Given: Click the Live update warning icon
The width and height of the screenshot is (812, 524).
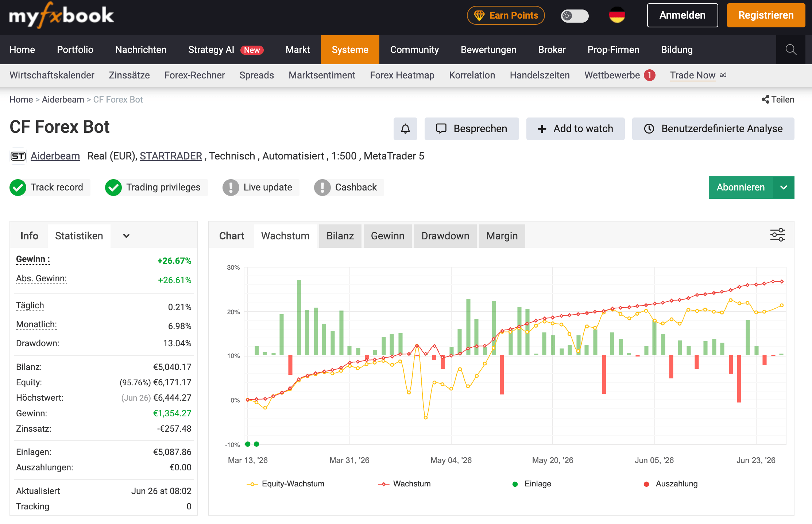Looking at the screenshot, I should click(x=231, y=188).
